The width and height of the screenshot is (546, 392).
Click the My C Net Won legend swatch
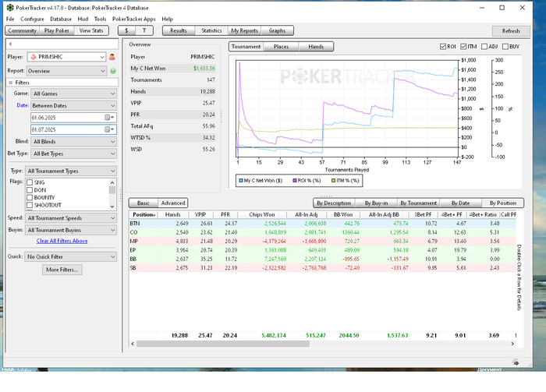pos(241,181)
